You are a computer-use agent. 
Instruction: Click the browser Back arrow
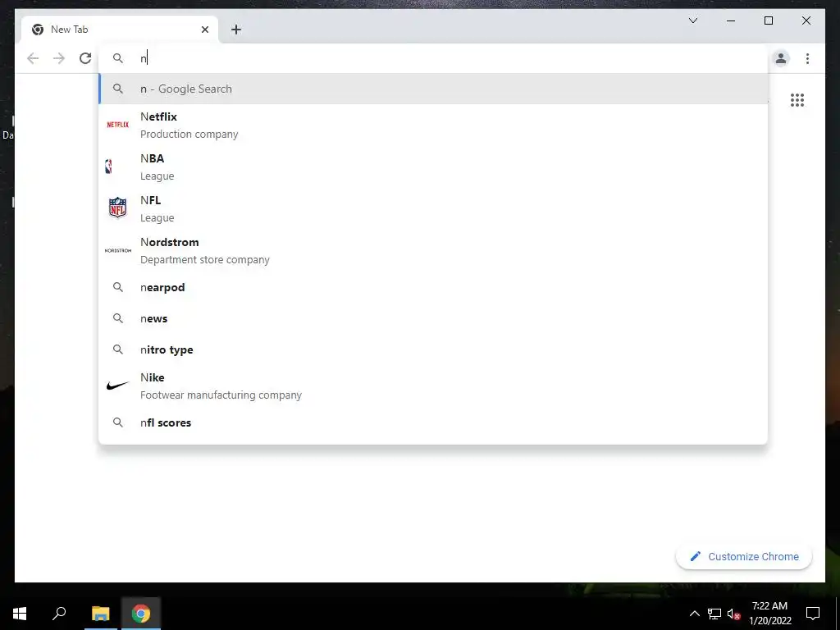point(33,58)
